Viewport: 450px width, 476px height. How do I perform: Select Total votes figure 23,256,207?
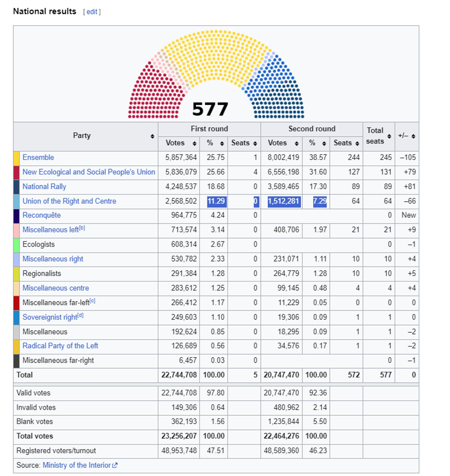(179, 436)
